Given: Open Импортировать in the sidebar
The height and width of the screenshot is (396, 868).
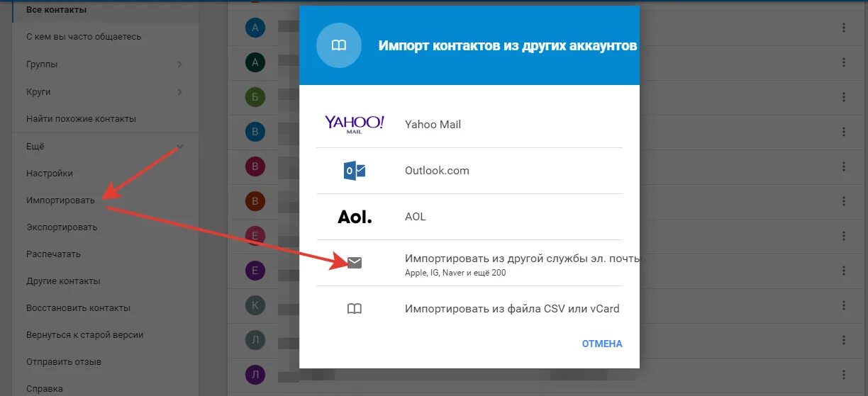Looking at the screenshot, I should [x=60, y=200].
